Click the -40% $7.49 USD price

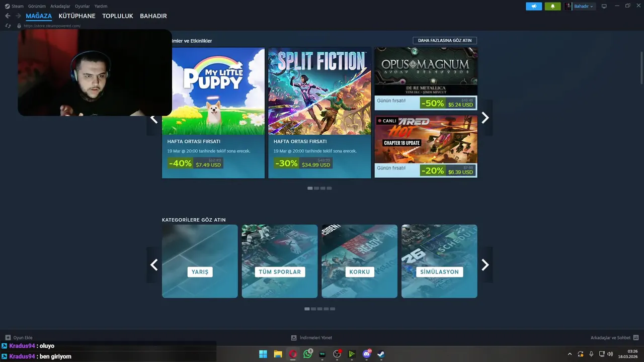(195, 163)
